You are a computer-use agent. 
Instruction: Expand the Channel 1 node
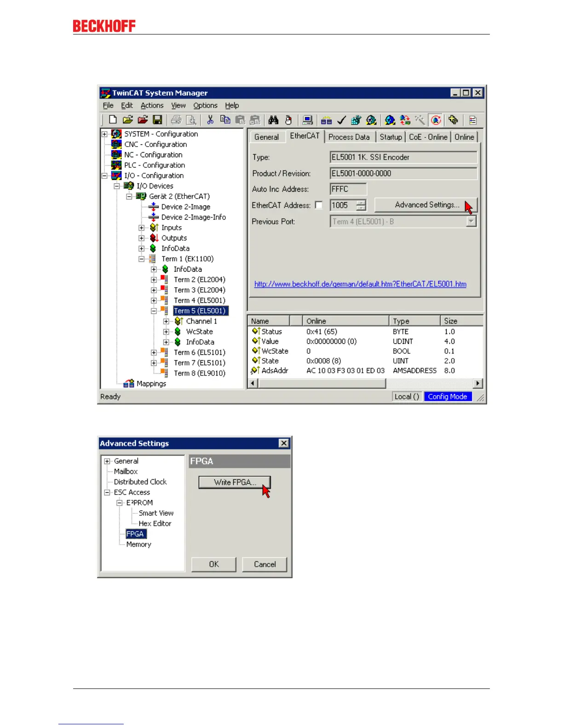point(167,321)
